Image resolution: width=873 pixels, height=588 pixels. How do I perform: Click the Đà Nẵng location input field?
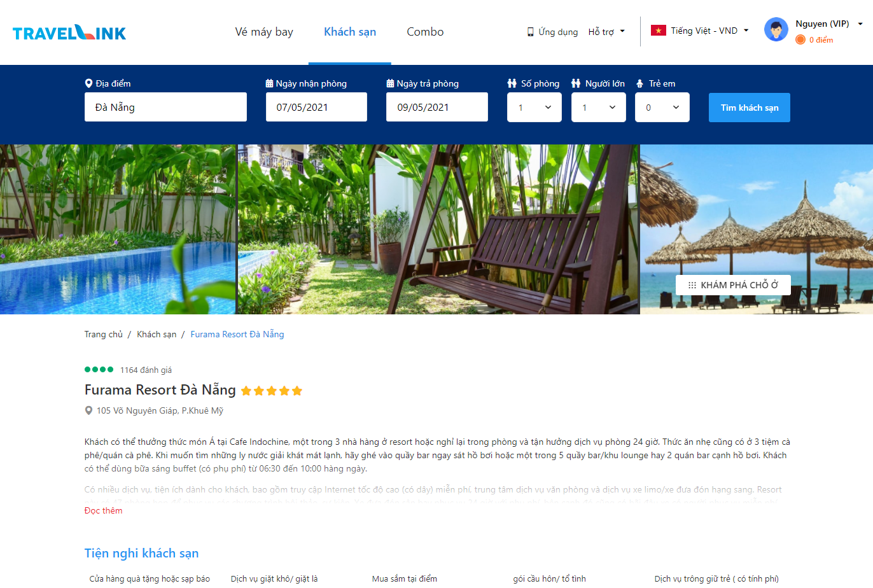(x=165, y=107)
